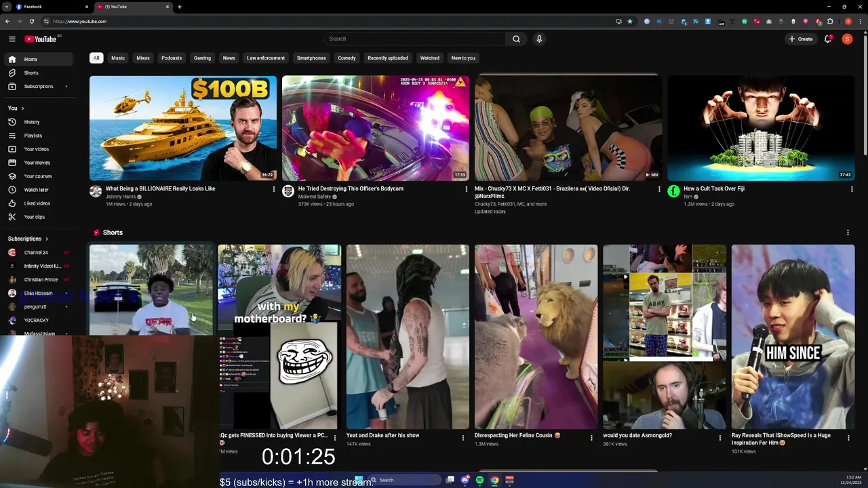The image size is (868, 488).
Task: Play the He Tried Destroying Bodycam thumbnail
Action: tap(375, 128)
